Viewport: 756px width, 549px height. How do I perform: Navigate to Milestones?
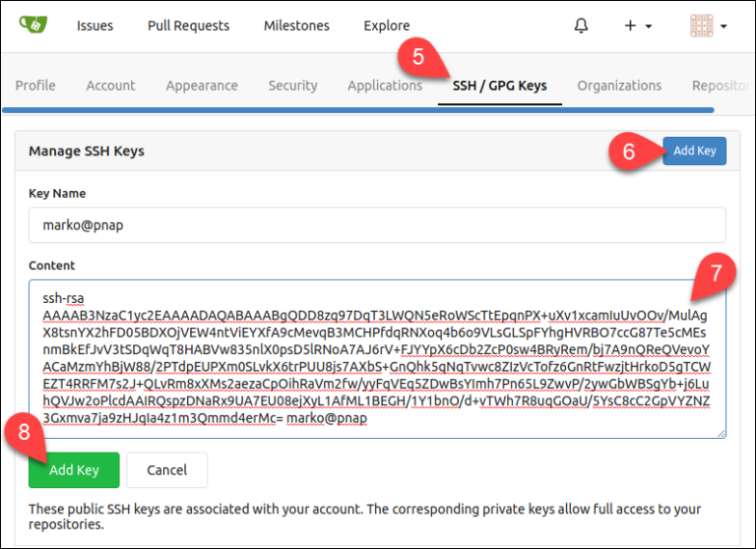(x=296, y=26)
